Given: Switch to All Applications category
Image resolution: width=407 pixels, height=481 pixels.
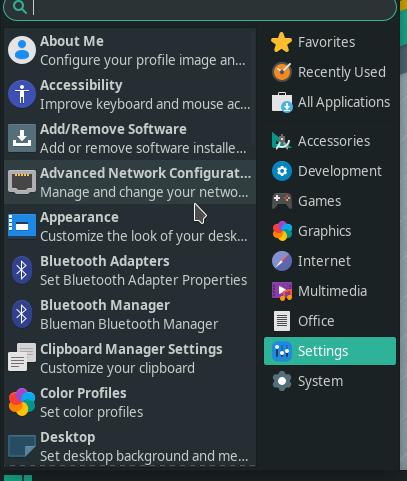Looking at the screenshot, I should [330, 102].
